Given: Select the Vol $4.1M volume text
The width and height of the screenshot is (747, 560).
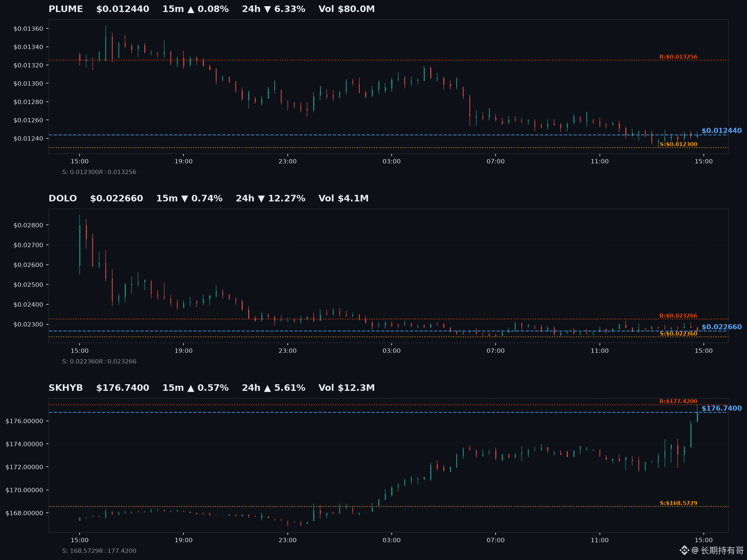Looking at the screenshot, I should point(344,198).
